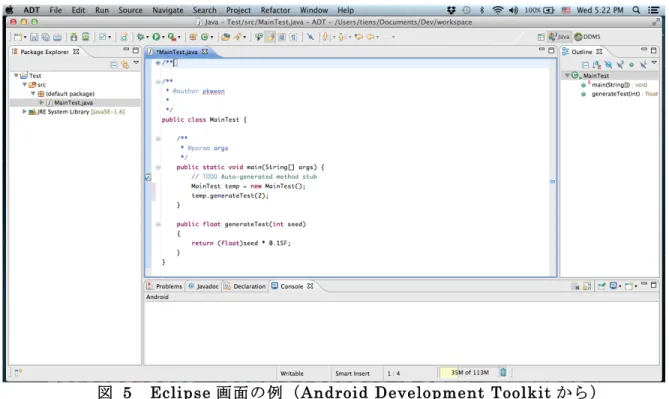669x399 pixels.
Task: Collapse main method fold marker in editor
Action: click(158, 167)
